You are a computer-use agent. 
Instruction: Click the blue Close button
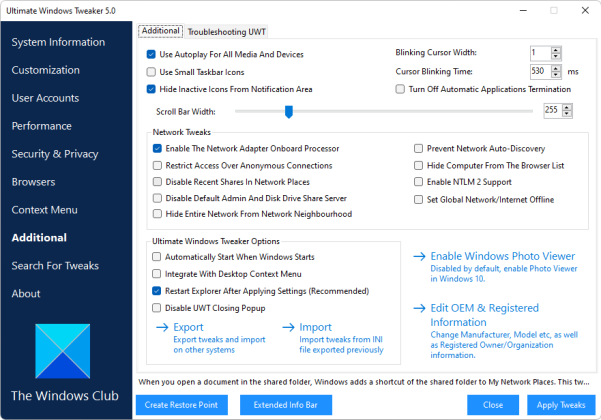pos(493,405)
